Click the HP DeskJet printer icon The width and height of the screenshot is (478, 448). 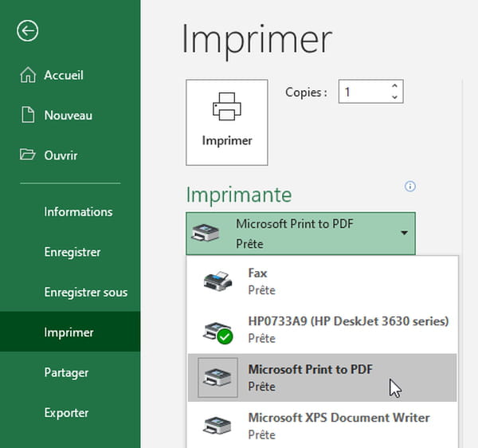click(x=217, y=332)
